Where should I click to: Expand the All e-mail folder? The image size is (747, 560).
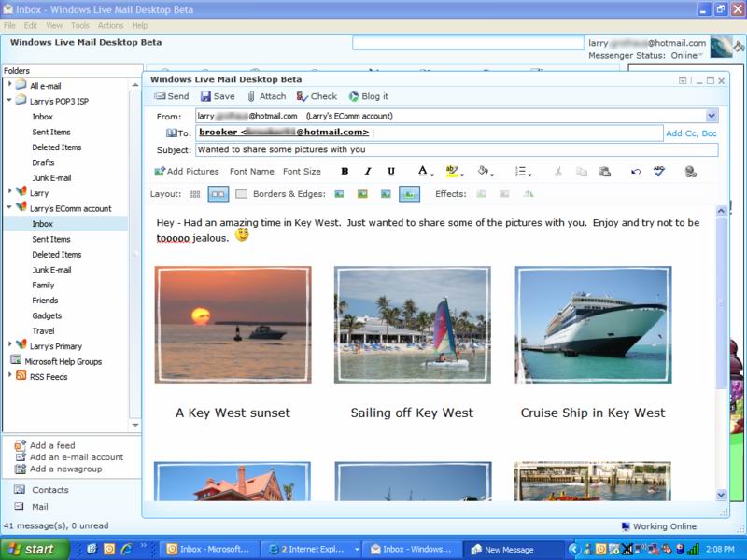(x=9, y=84)
